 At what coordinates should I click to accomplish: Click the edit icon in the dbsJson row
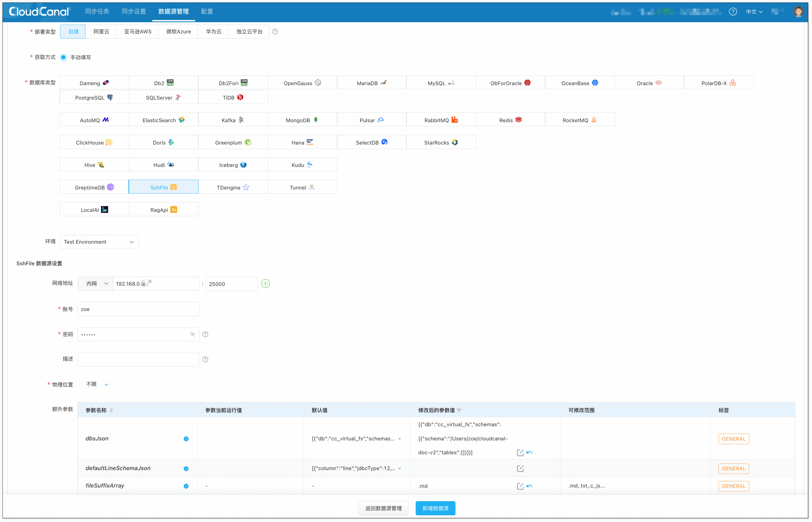tap(520, 453)
